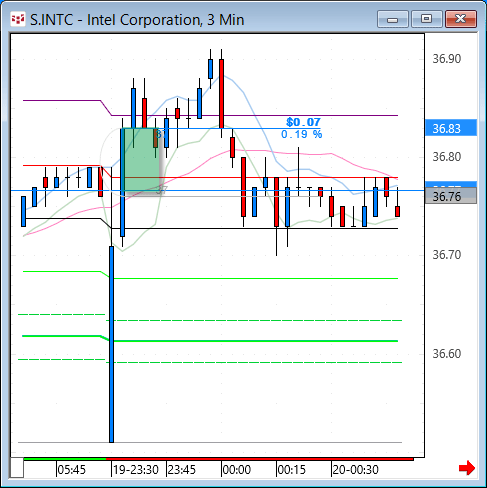Viewport: 487px width, 488px height.
Task: Click the window title S.INTC - Intel Corporation
Action: click(137, 20)
